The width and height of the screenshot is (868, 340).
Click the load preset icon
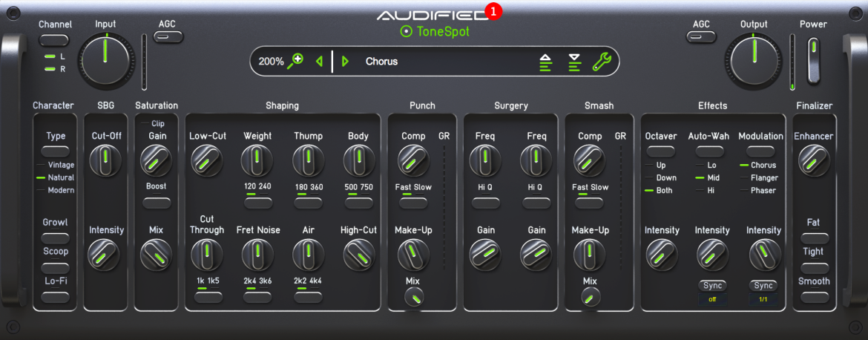546,62
